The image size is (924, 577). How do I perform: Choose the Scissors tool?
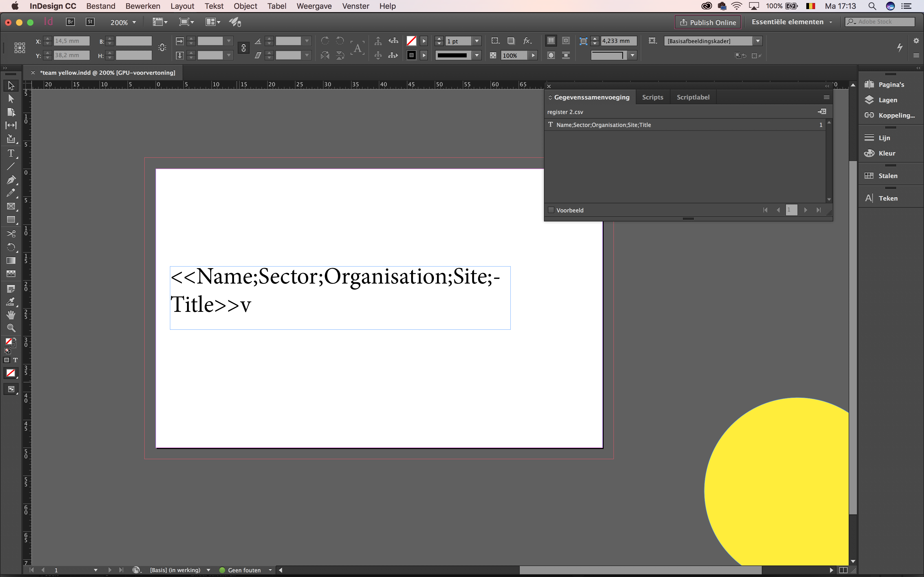[x=11, y=234]
